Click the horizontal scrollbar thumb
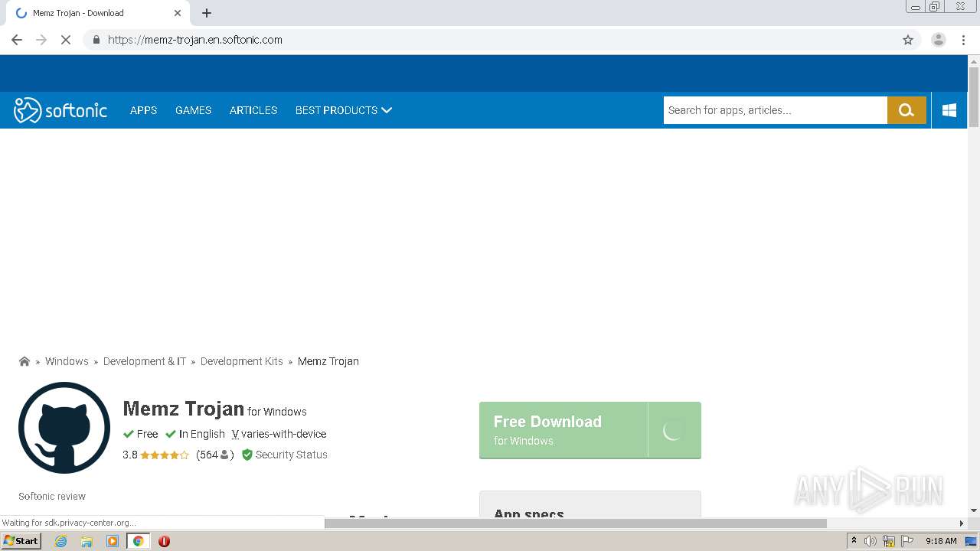This screenshot has width=980, height=551. pos(576,523)
